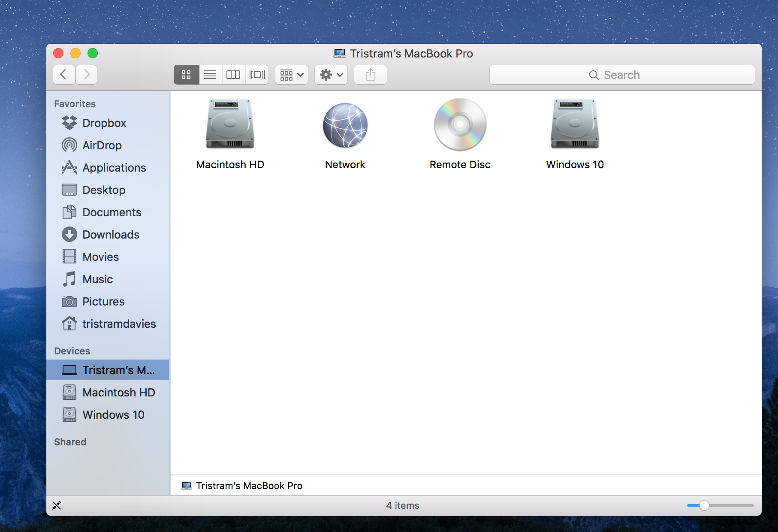Open Dropbox in the sidebar
Viewport: 778px width, 532px height.
(x=108, y=123)
